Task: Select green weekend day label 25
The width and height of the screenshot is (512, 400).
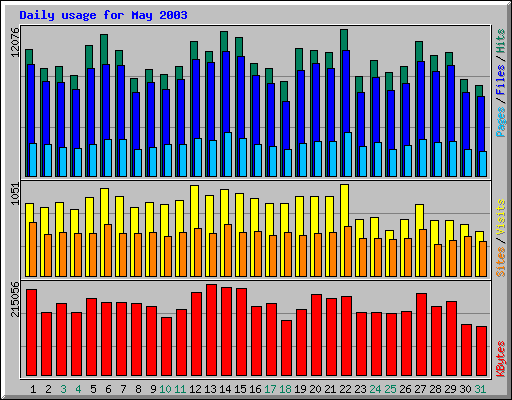Action: tap(390, 389)
